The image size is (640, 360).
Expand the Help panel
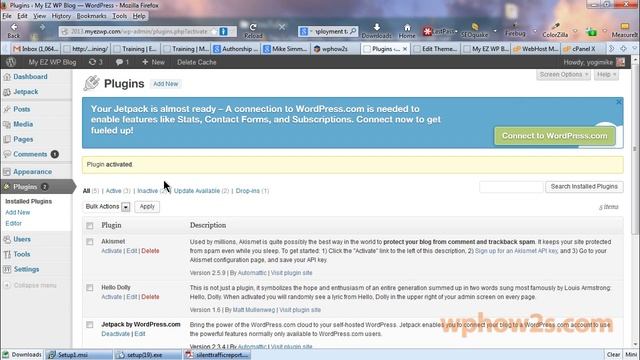coord(606,75)
